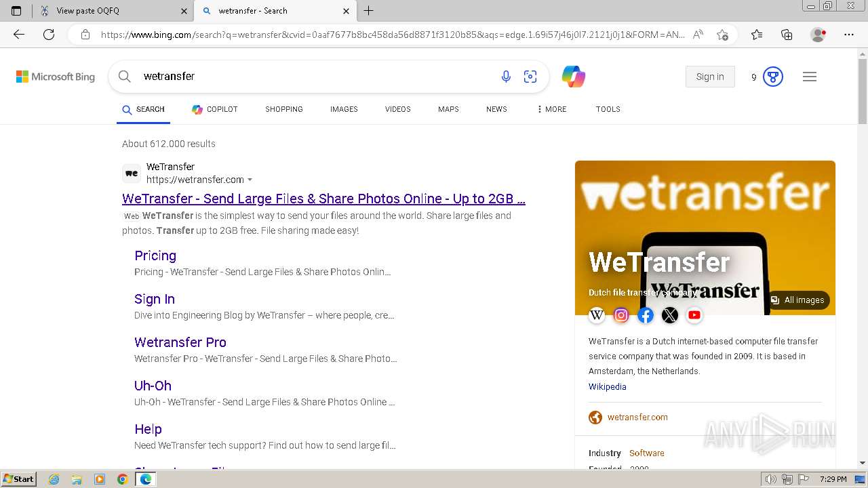This screenshot has width=868, height=488.
Task: Open Microsoft Rewards medal icon
Action: pos(773,77)
